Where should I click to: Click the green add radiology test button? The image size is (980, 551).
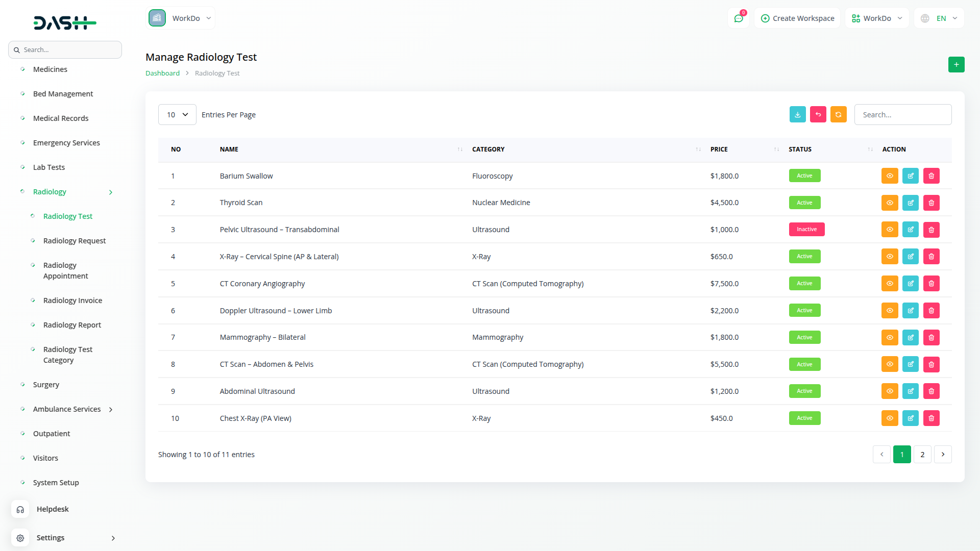956,65
